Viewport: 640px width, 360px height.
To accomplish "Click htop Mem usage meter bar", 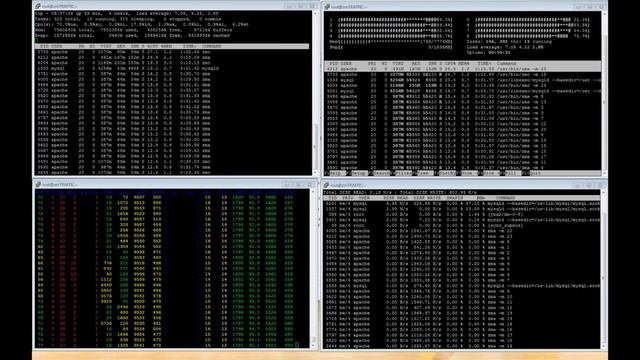I will coord(391,42).
